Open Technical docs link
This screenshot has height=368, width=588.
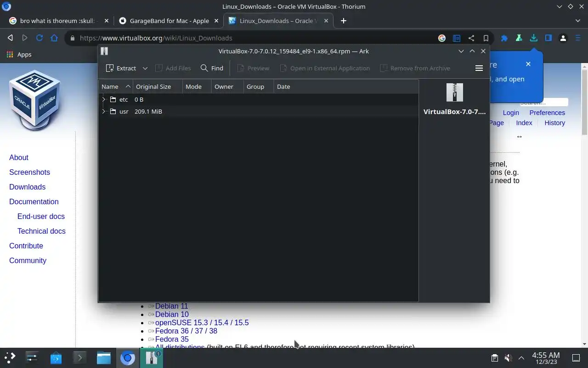pyautogui.click(x=41, y=231)
